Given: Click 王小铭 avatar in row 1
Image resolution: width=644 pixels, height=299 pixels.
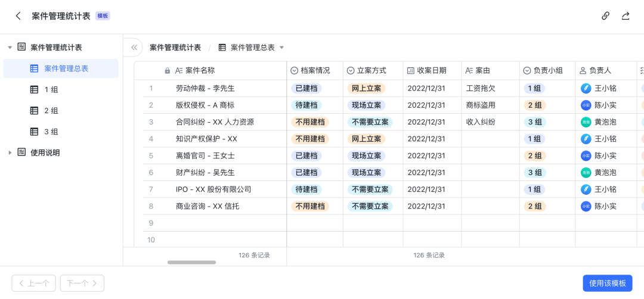Looking at the screenshot, I should point(586,88).
